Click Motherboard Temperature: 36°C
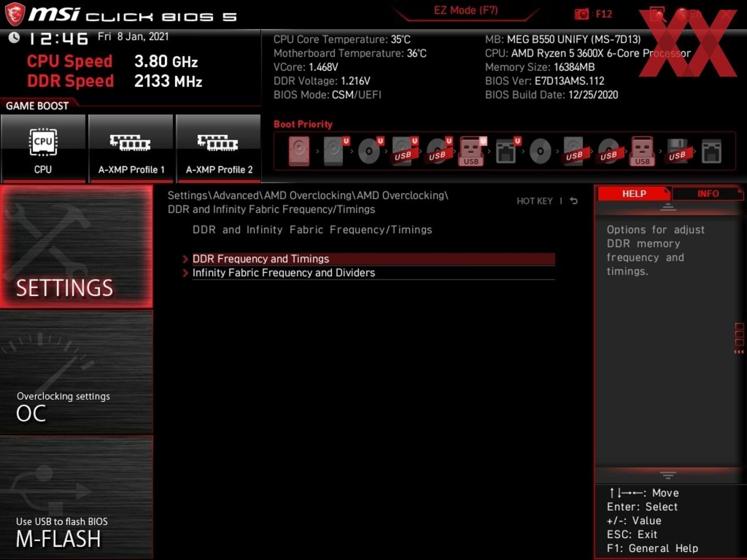This screenshot has height=560, width=747. coord(350,53)
